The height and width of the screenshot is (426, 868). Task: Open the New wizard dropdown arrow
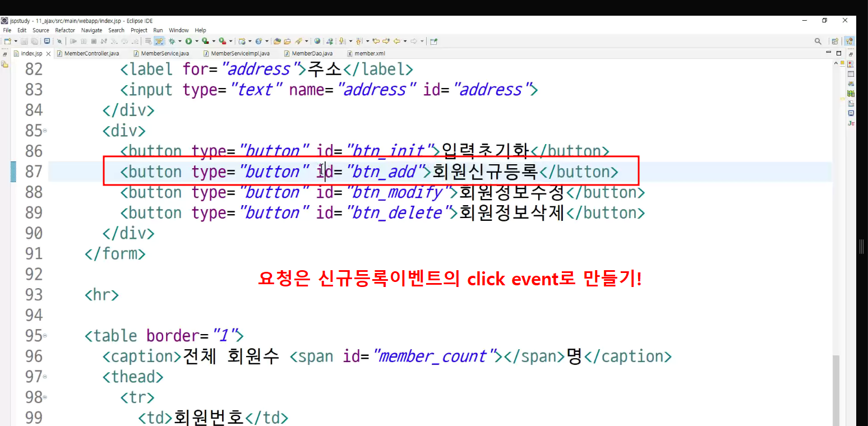(x=16, y=41)
